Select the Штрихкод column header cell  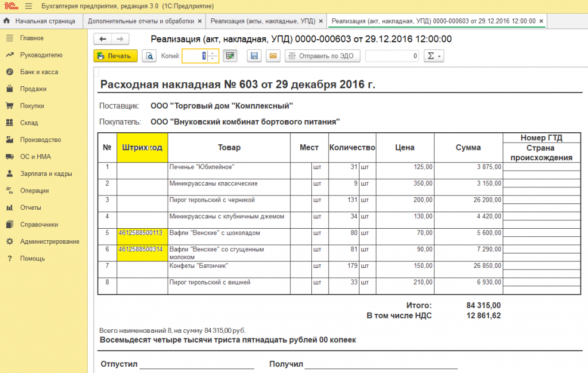point(142,148)
